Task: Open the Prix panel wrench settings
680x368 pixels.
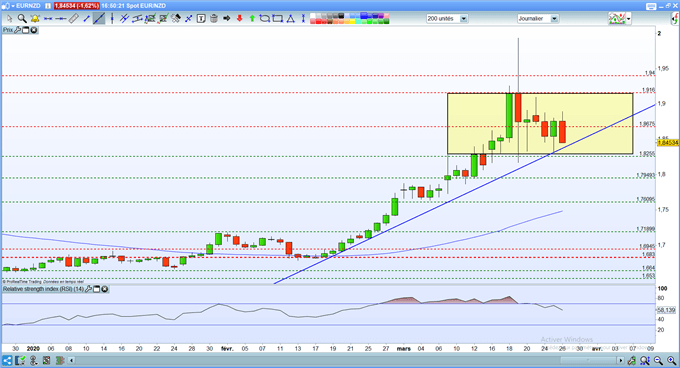Action: [17, 30]
